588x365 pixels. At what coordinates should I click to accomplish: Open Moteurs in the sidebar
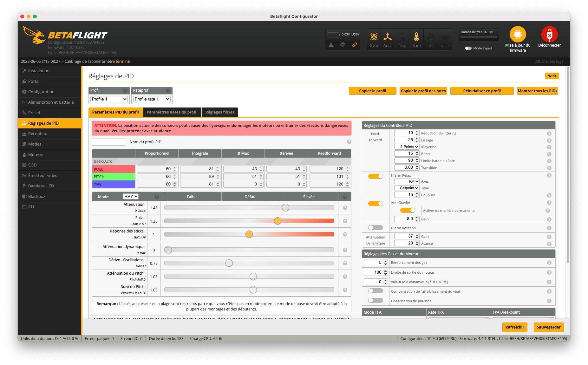49,154
